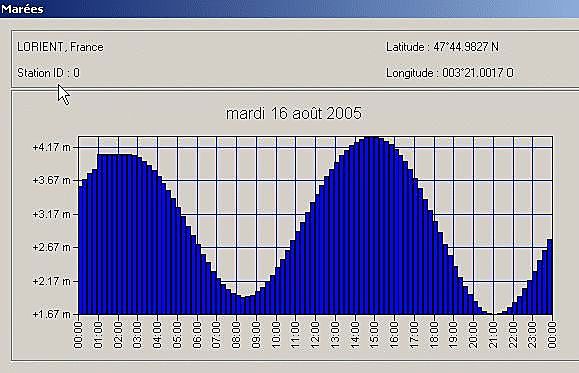Click the +3.67 m axis label
Screen dimensions: 579x373
(51, 180)
